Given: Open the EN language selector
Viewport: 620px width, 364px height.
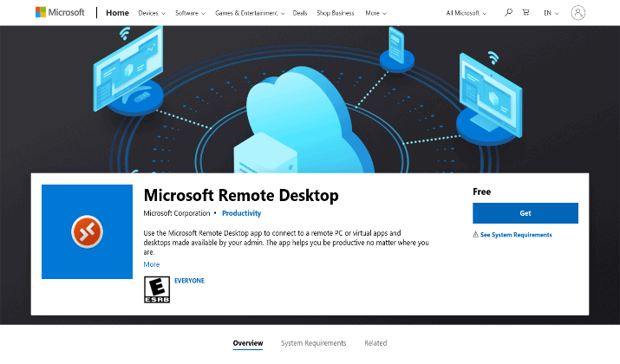Looking at the screenshot, I should (x=551, y=13).
